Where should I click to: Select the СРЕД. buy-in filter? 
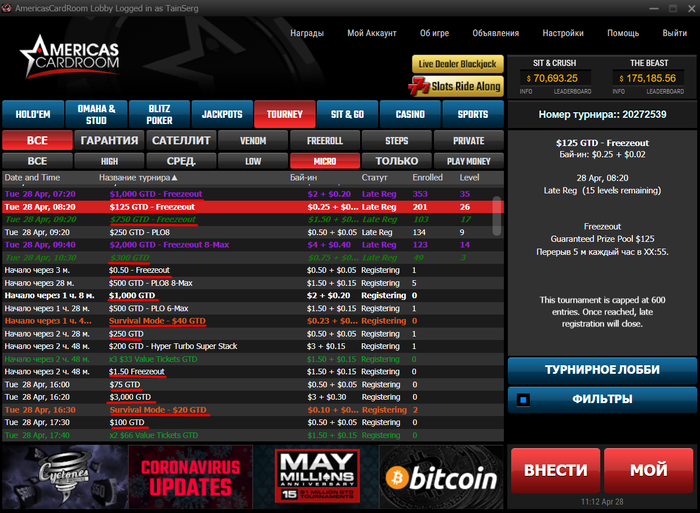(x=181, y=161)
